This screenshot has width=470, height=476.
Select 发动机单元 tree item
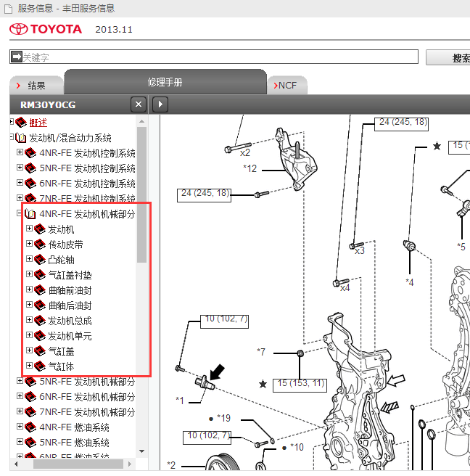tap(70, 336)
